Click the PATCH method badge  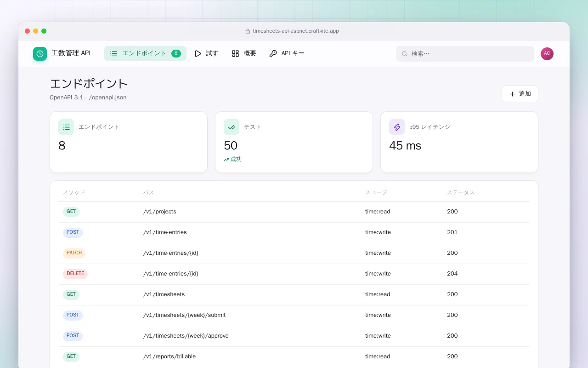pos(74,253)
